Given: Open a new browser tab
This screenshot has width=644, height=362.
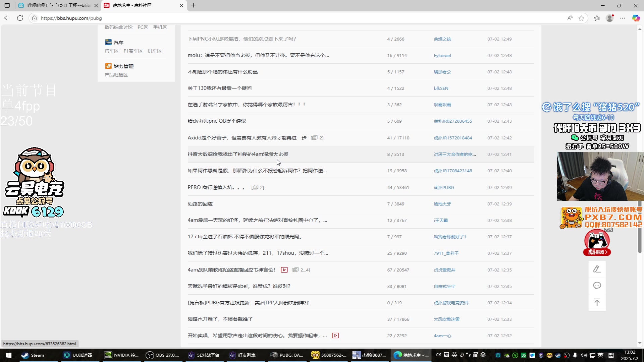Looking at the screenshot, I should pyautogui.click(x=193, y=5).
